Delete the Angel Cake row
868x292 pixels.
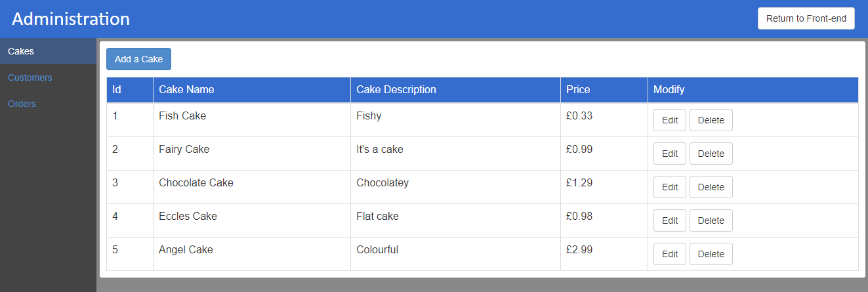[x=711, y=254]
